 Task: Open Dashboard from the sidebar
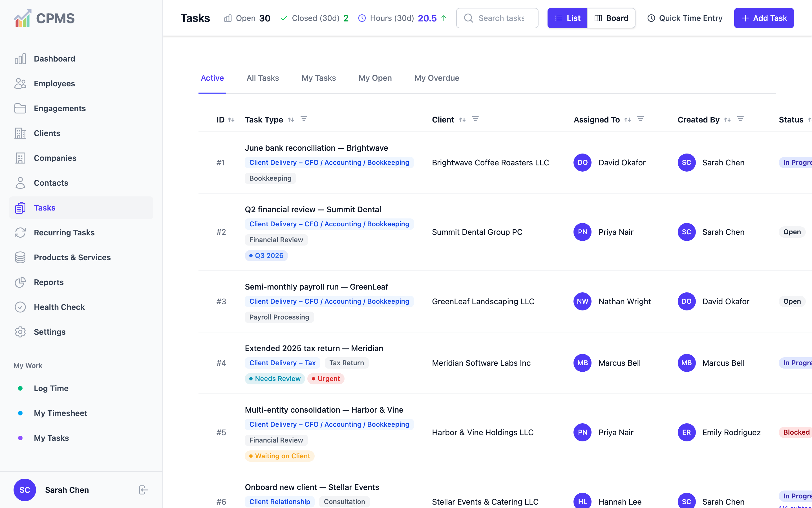[x=81, y=59]
